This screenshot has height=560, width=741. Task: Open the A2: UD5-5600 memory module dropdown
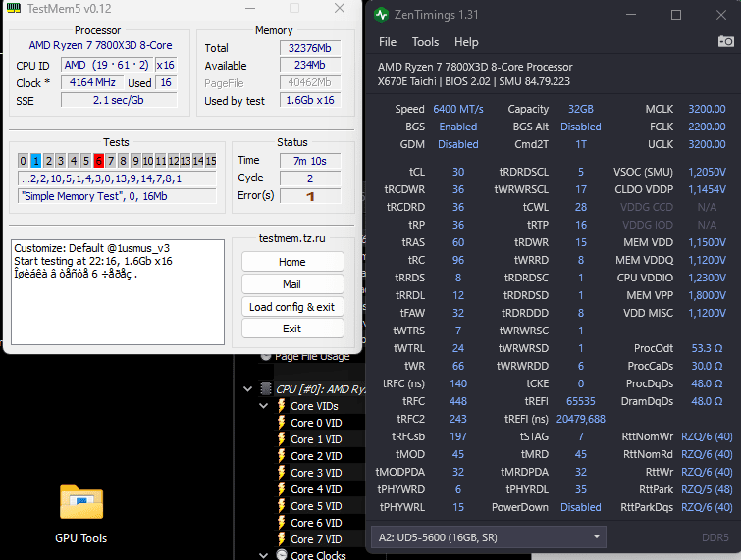point(489,537)
